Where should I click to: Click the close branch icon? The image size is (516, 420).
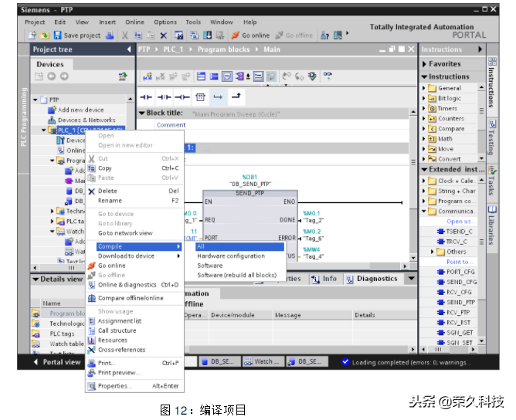click(236, 97)
